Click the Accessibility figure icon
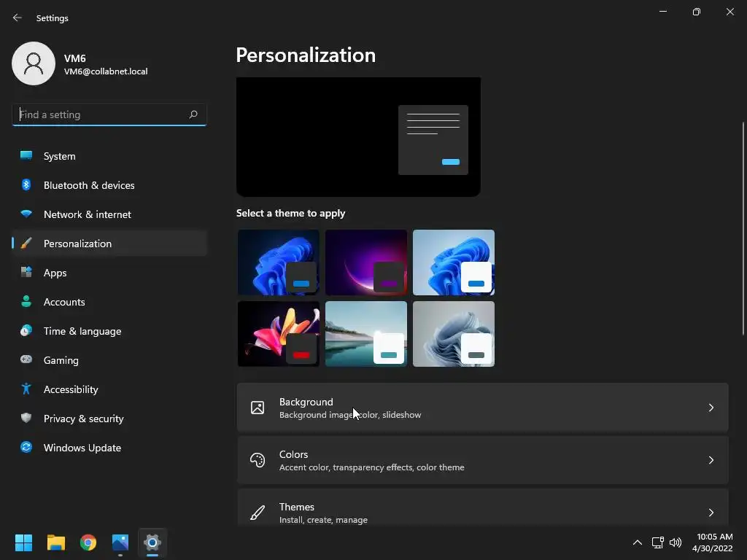747x560 pixels. click(26, 389)
